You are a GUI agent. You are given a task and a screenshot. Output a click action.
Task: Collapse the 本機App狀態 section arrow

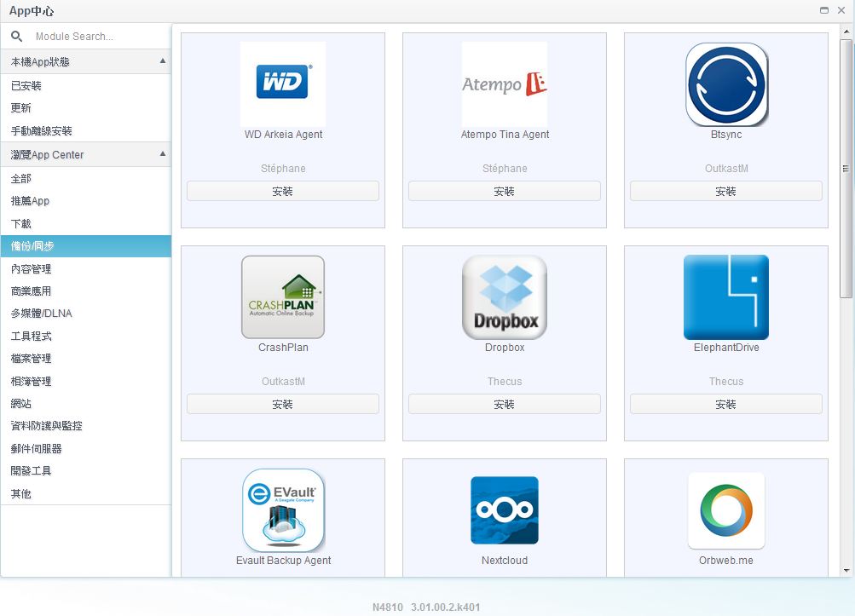[163, 61]
